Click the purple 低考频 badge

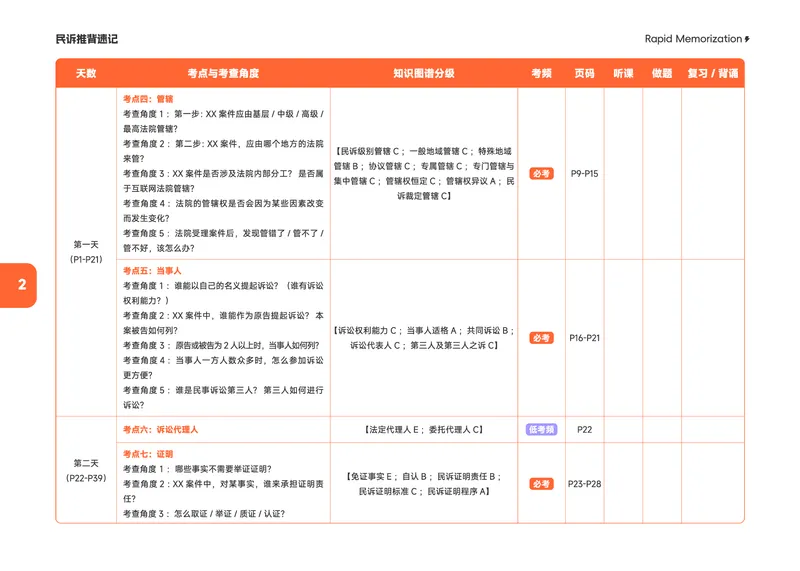click(x=541, y=430)
